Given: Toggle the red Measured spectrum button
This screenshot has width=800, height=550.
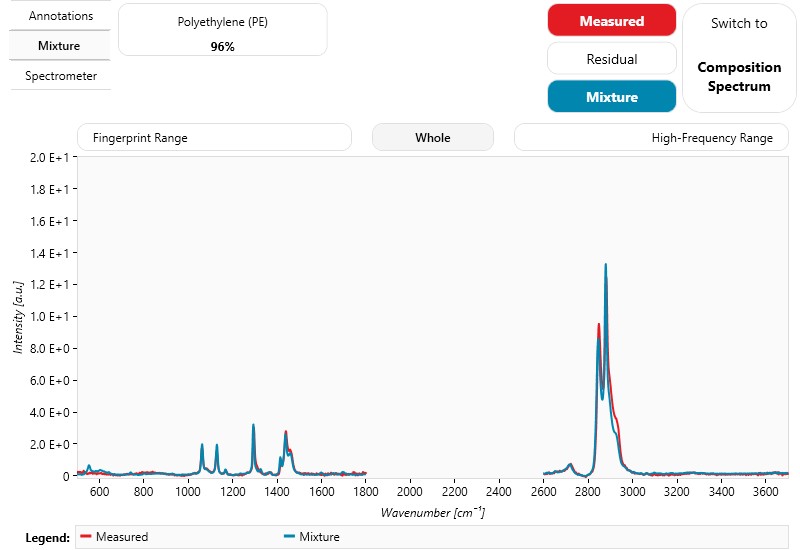Looking at the screenshot, I should 611,21.
